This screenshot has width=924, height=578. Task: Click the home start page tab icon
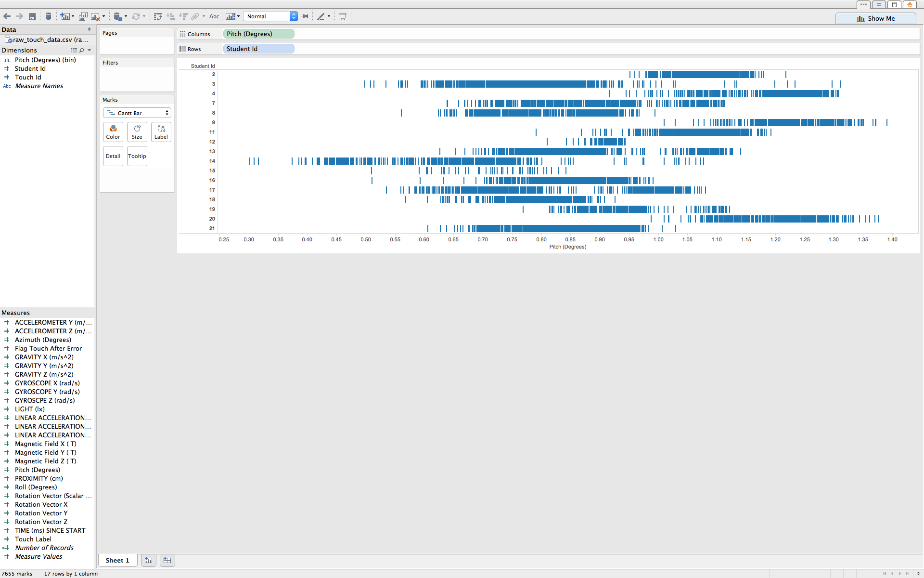pyautogui.click(x=910, y=4)
